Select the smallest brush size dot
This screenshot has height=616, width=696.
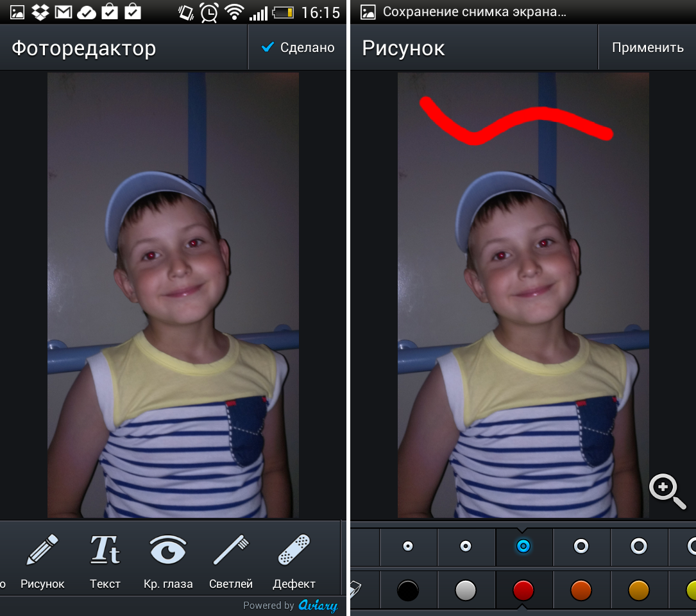coord(407,546)
